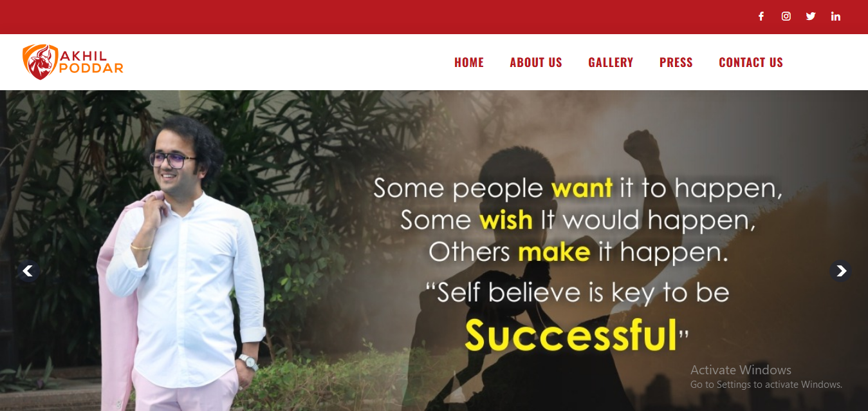
Task: Open the PRESS menu link
Action: pos(676,62)
